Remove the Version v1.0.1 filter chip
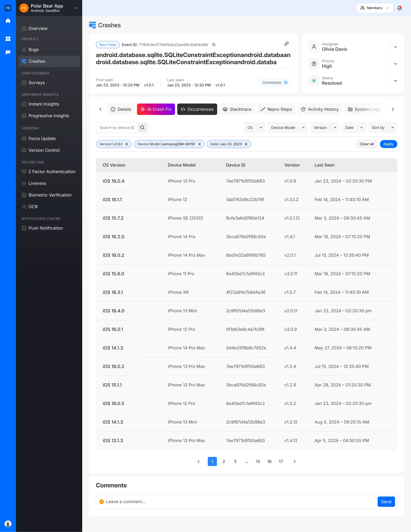Screen dimensions: 411x532 coord(127,144)
